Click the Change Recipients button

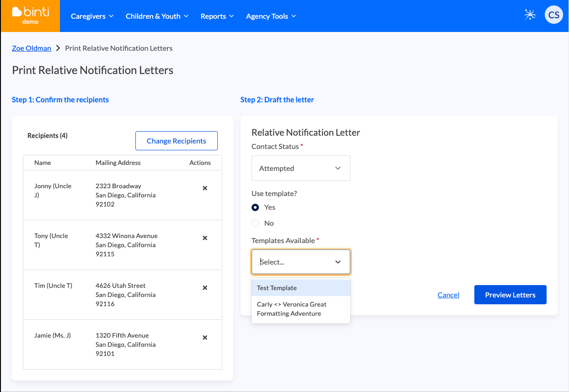coord(176,141)
